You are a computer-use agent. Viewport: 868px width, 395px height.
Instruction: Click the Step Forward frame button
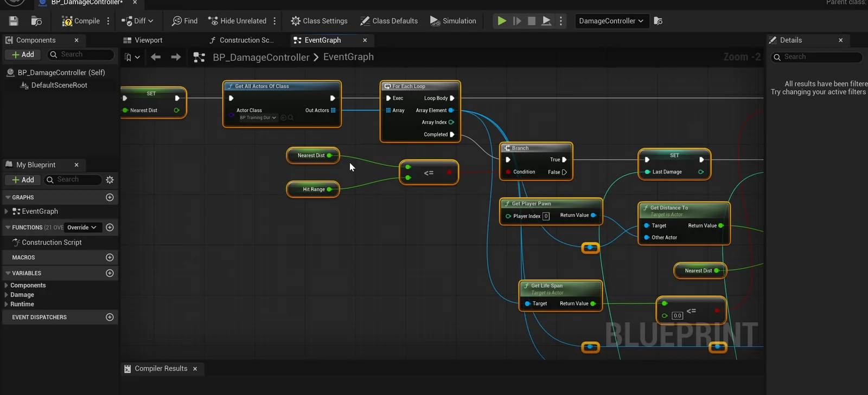click(517, 21)
